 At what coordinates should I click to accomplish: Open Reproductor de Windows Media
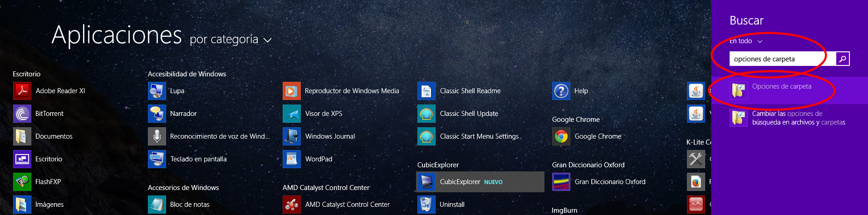(x=292, y=91)
